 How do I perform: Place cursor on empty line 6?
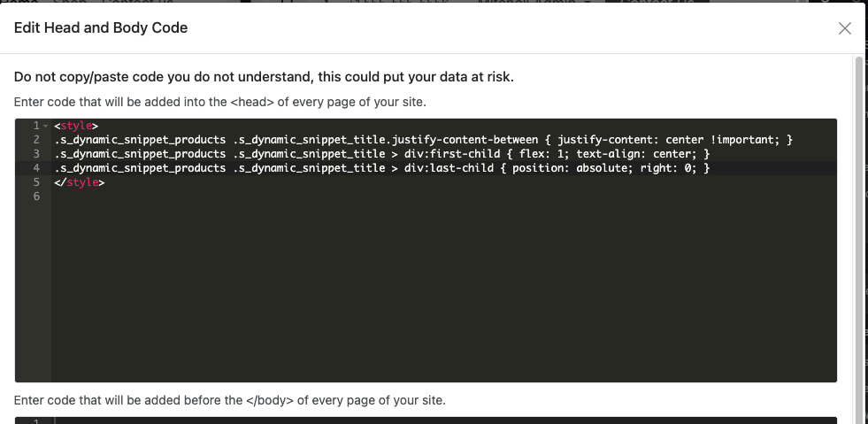[x=265, y=197]
